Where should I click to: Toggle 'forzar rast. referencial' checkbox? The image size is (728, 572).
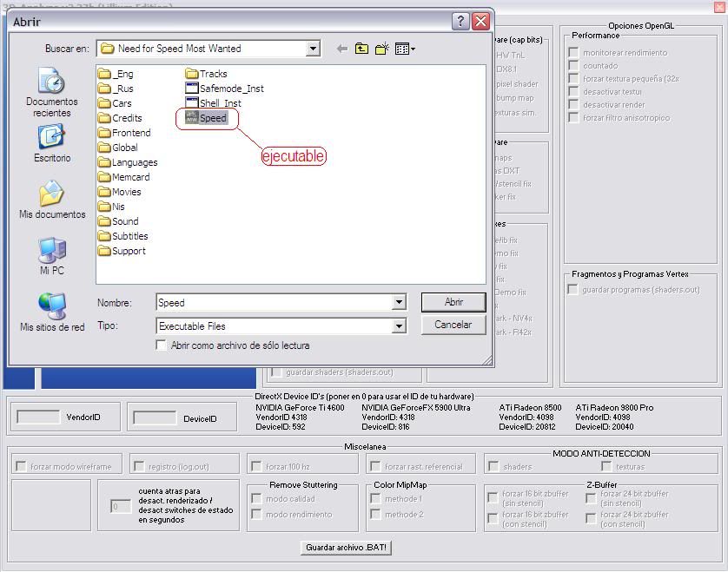point(375,466)
